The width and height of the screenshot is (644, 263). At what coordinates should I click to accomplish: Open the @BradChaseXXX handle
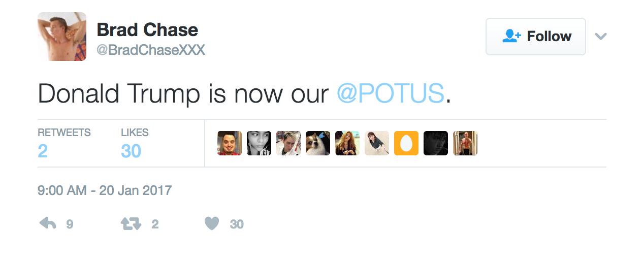click(x=151, y=50)
